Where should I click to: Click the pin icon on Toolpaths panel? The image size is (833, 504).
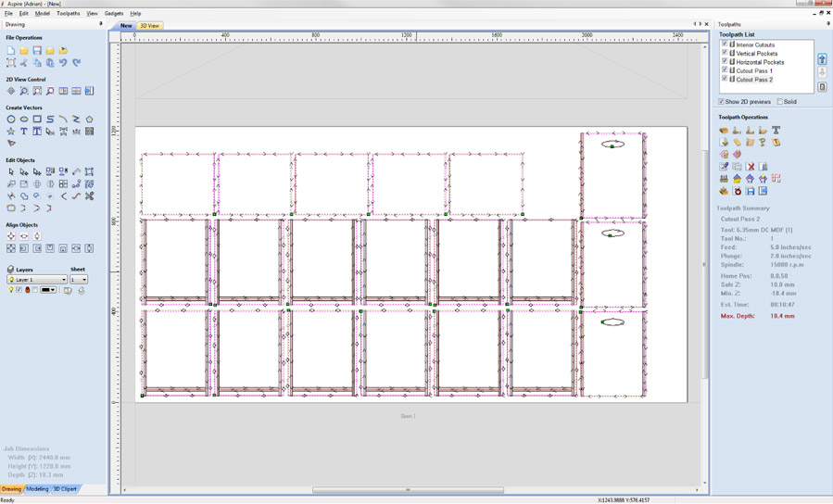pyautogui.click(x=827, y=24)
